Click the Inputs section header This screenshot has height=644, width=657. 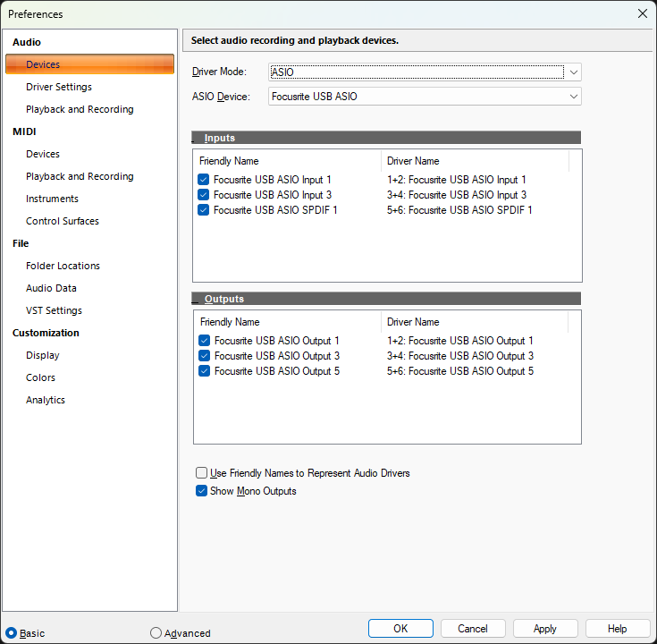[x=386, y=138]
